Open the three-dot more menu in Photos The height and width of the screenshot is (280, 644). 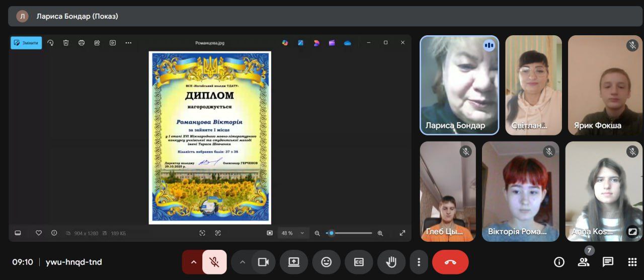pos(128,43)
